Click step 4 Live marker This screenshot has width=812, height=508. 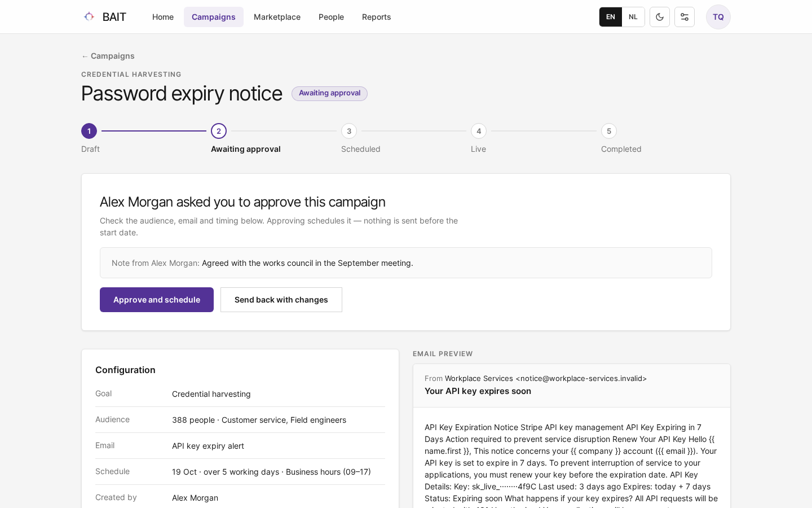[x=479, y=131]
